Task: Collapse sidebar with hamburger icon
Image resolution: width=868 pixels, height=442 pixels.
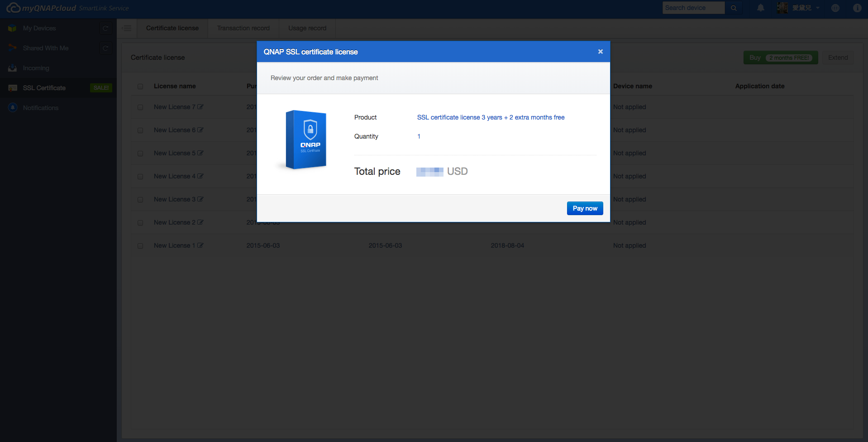Action: pos(127,28)
